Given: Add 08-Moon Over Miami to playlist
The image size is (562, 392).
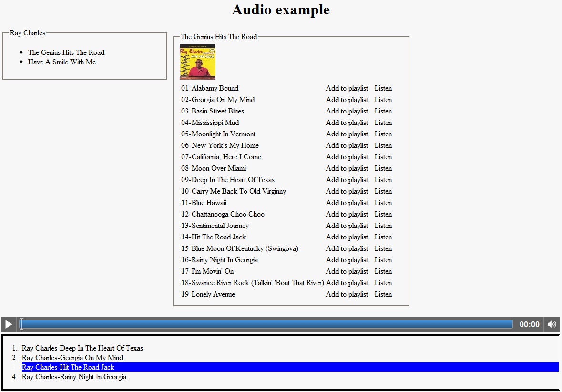Looking at the screenshot, I should click(347, 168).
